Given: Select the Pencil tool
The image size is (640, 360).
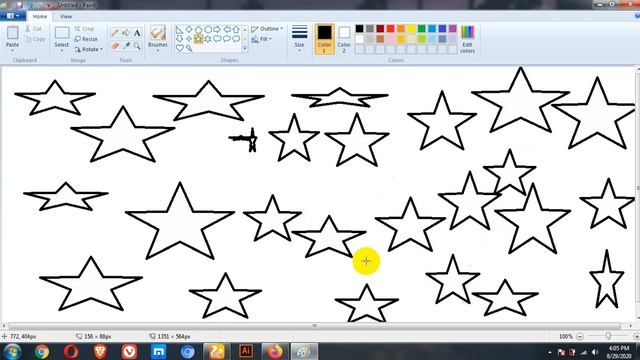Looking at the screenshot, I should point(115,33).
